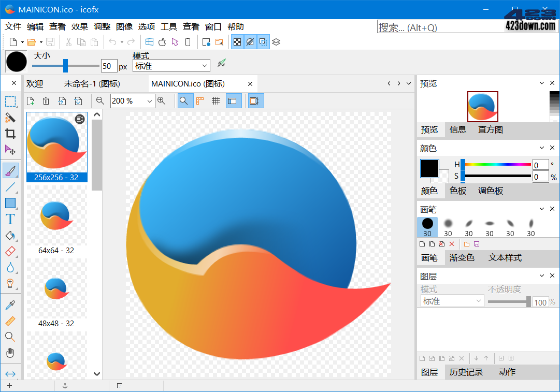Screen dimensions: 560x392
Task: Open the brush mode 标准 dropdown
Action: tap(171, 66)
